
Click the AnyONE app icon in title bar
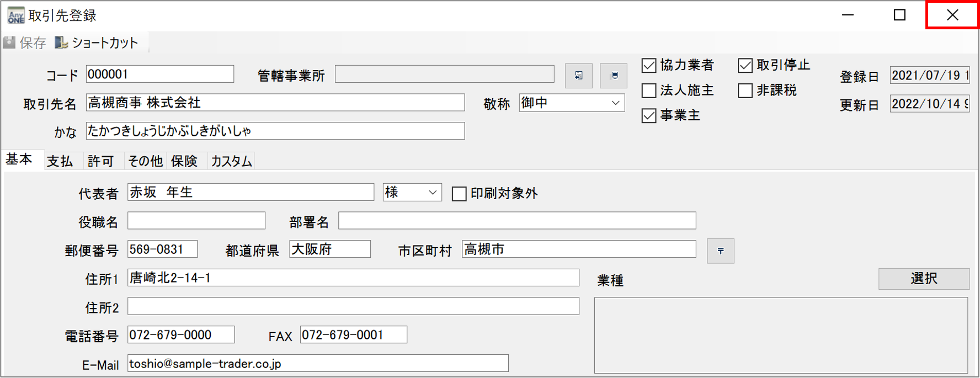tap(15, 15)
